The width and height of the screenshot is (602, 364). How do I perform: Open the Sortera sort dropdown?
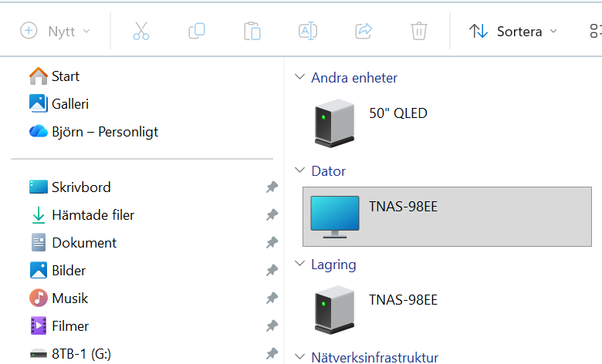click(513, 31)
